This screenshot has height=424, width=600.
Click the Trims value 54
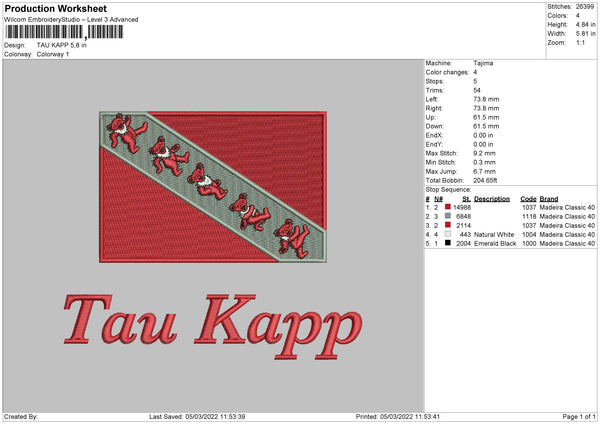coord(477,90)
